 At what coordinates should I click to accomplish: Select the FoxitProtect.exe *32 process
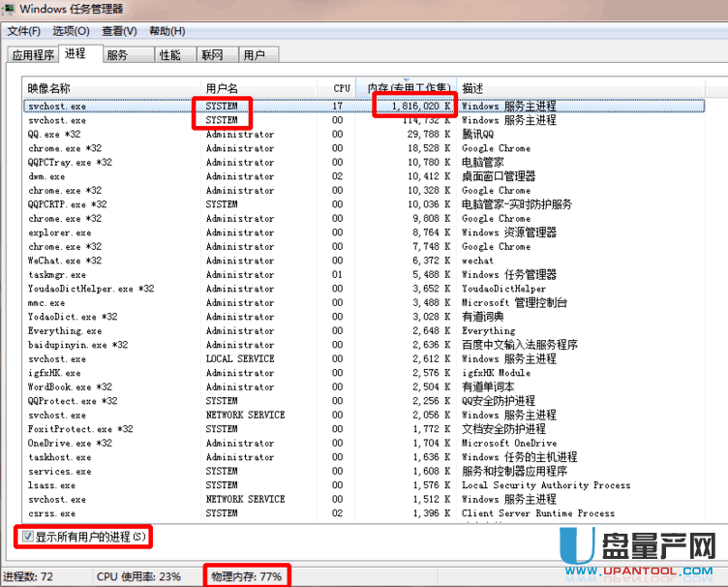tap(364, 429)
